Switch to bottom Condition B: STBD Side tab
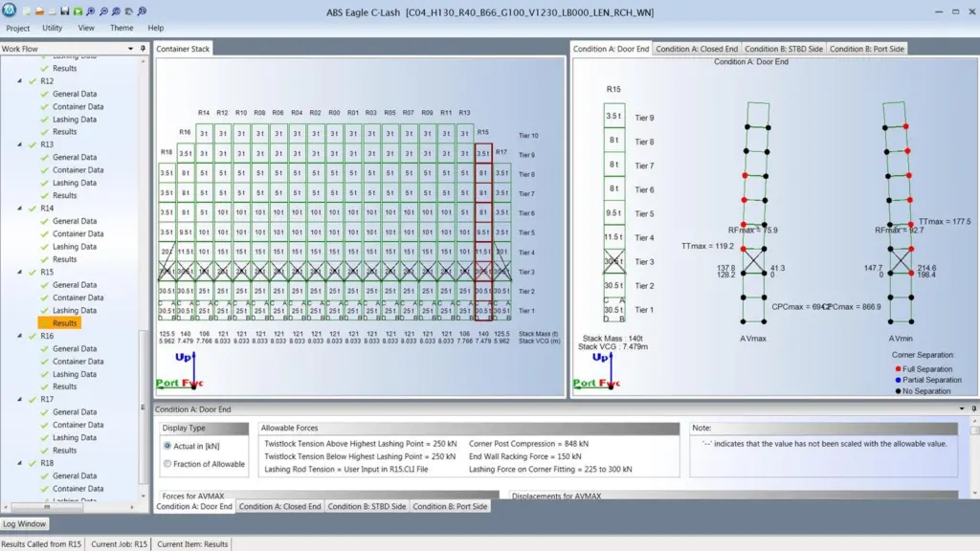 [x=367, y=507]
